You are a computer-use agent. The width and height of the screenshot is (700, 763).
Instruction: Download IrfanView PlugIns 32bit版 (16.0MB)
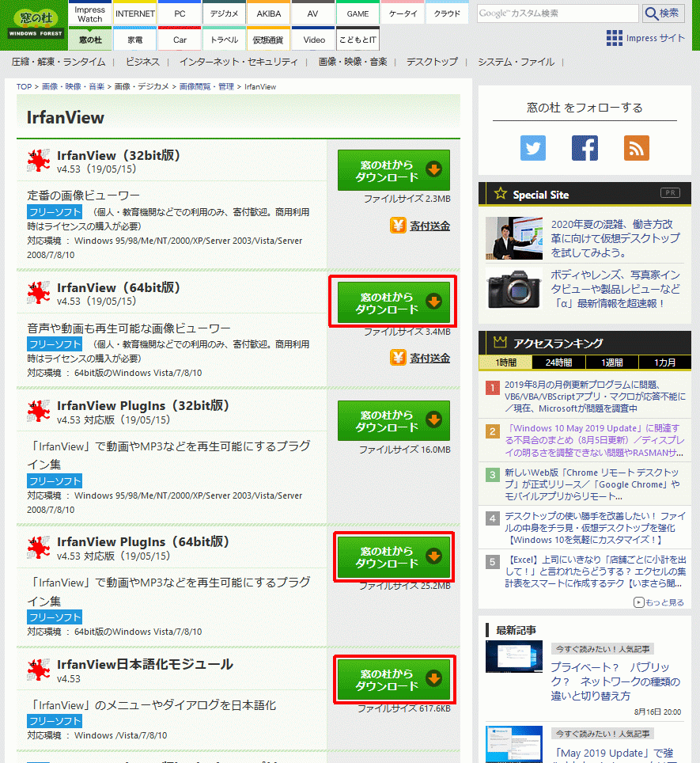click(394, 420)
